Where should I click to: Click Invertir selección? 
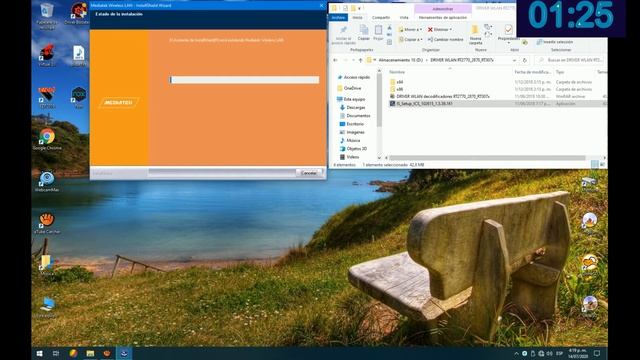(x=554, y=42)
